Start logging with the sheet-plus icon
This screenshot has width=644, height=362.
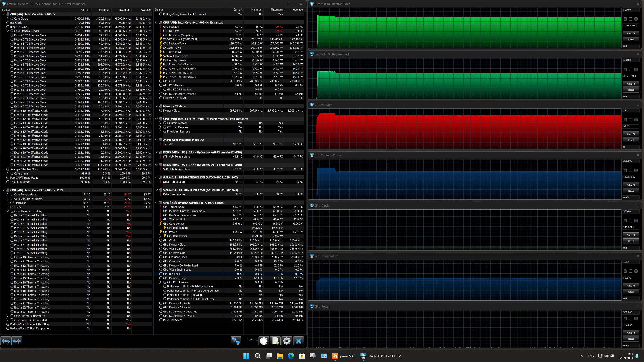coord(275,341)
